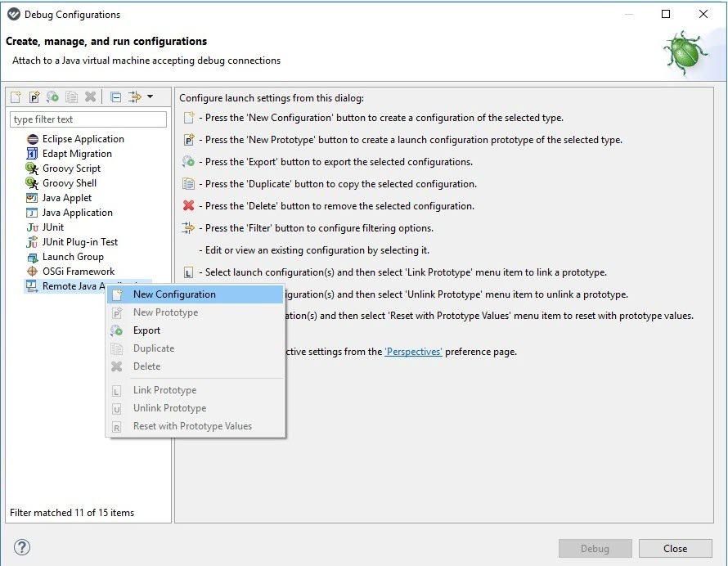
Task: Click the Java Application icon
Action: click(32, 213)
